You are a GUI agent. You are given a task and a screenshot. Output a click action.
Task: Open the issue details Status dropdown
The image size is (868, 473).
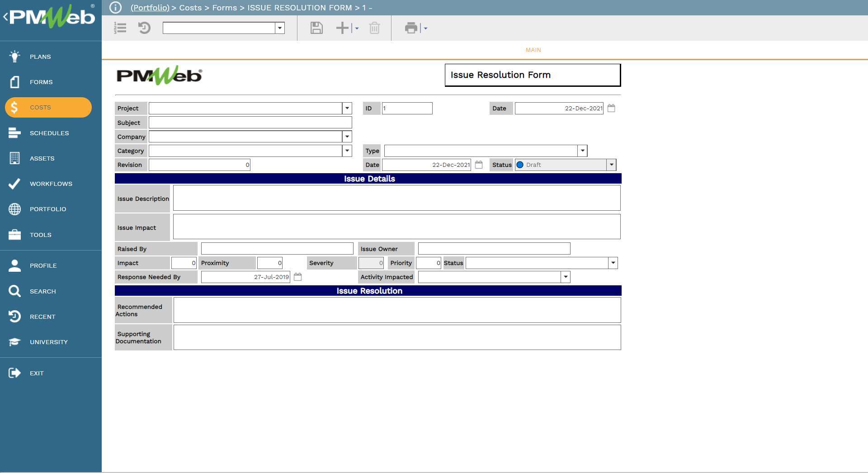tap(613, 263)
